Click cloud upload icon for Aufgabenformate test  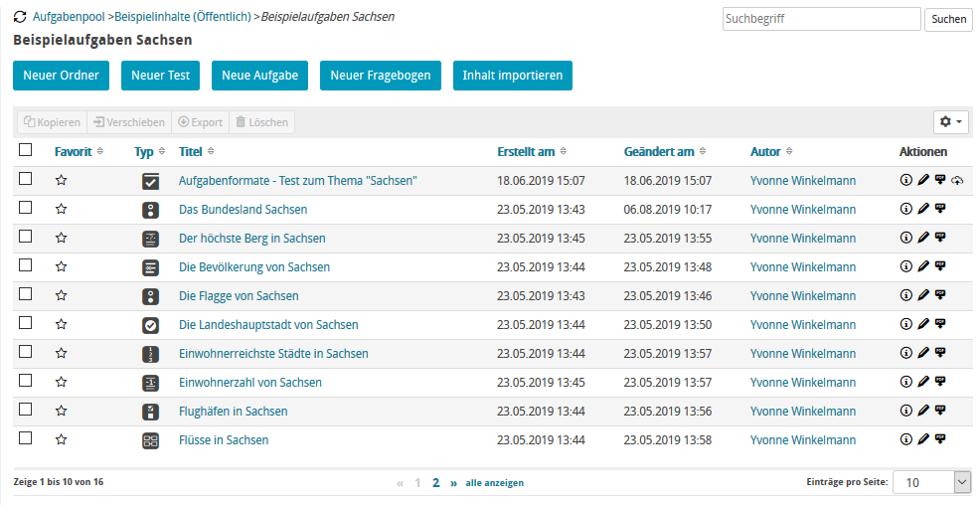[x=957, y=180]
